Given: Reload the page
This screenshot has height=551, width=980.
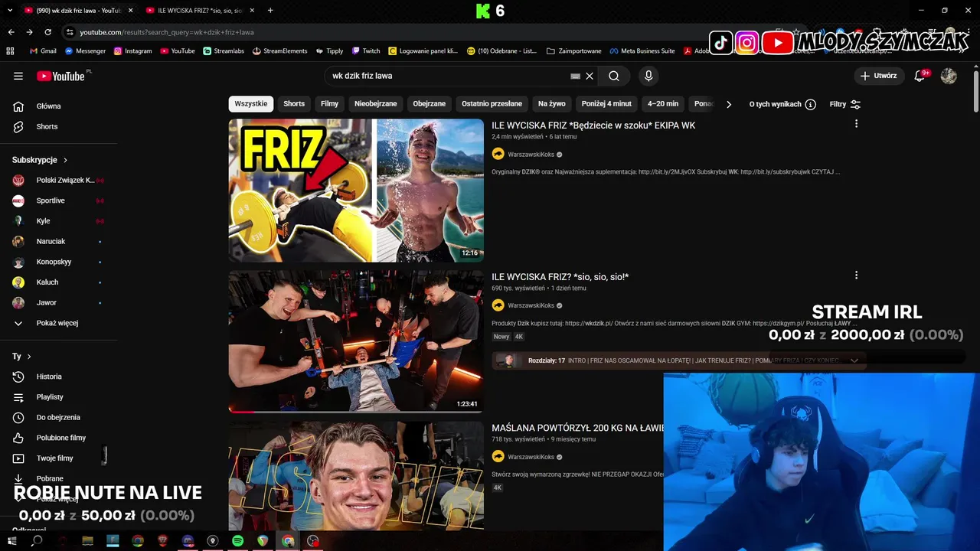Looking at the screenshot, I should (x=47, y=32).
